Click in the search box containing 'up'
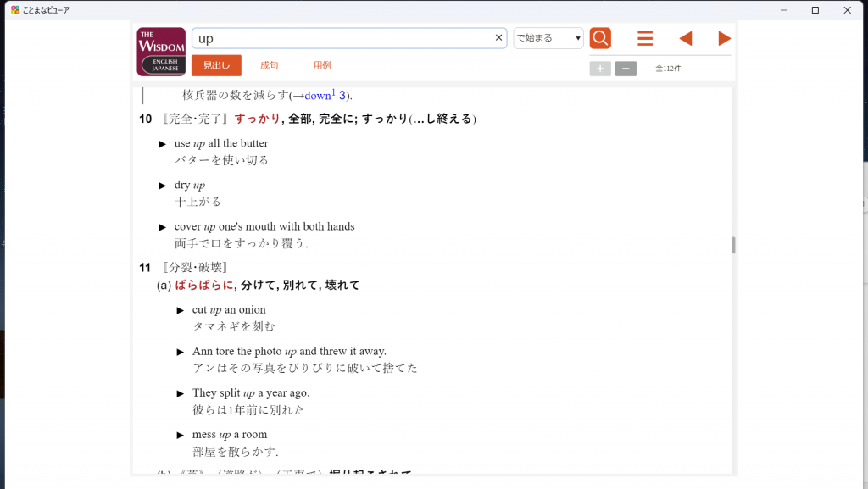The width and height of the screenshot is (868, 489). pyautogui.click(x=339, y=38)
